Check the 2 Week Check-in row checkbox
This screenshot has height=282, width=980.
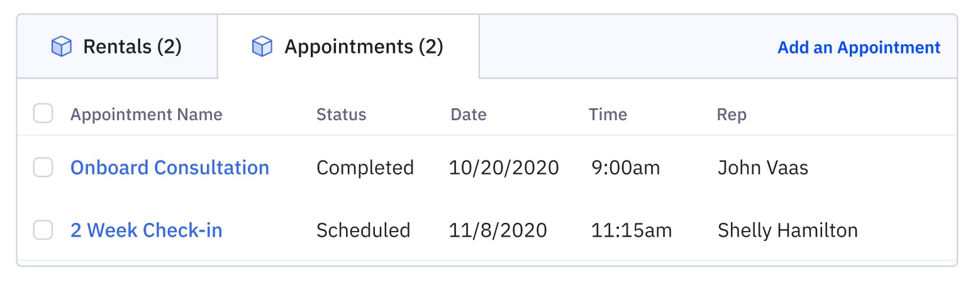coord(43,230)
